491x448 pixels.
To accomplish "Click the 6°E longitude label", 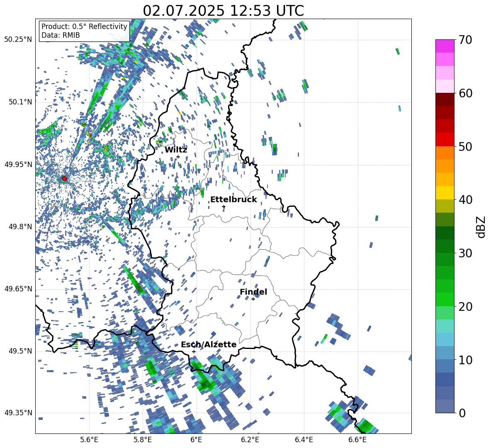I will [196, 440].
